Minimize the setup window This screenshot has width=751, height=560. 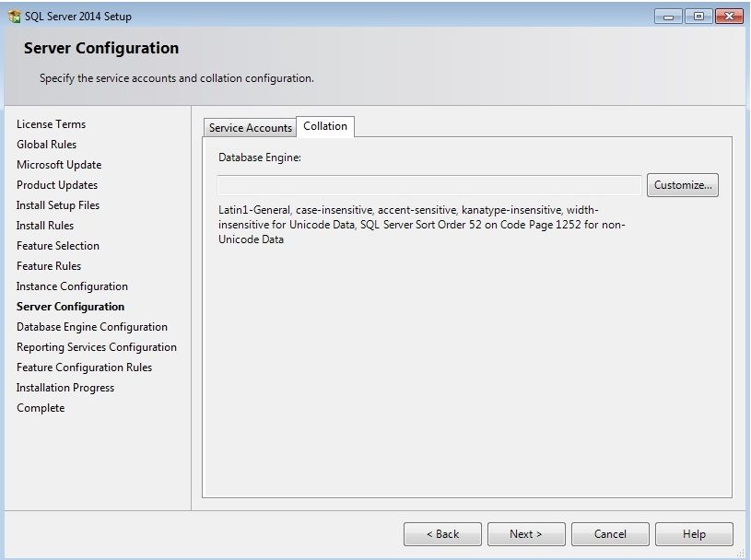click(668, 17)
